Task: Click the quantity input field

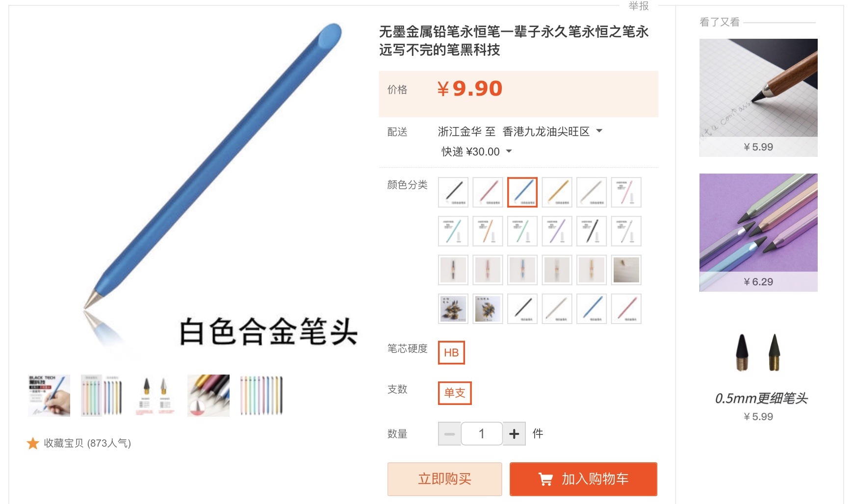Action: [482, 434]
